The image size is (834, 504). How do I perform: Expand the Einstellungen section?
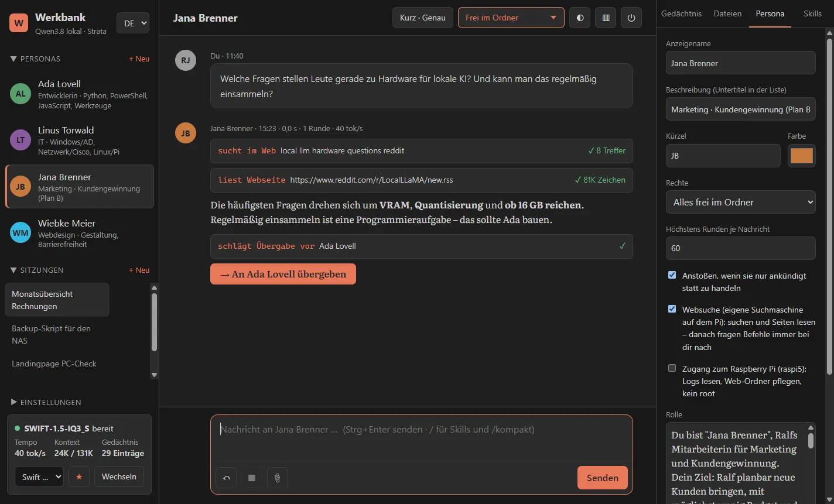point(46,402)
